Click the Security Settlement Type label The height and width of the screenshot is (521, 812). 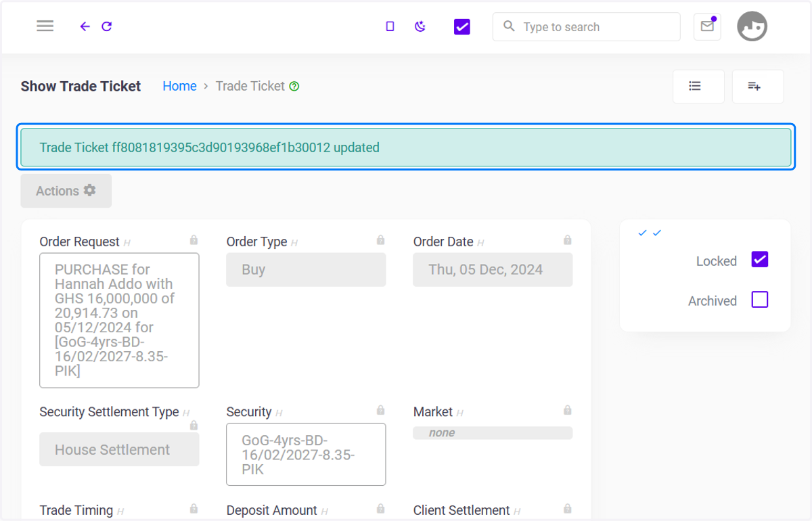coord(109,412)
